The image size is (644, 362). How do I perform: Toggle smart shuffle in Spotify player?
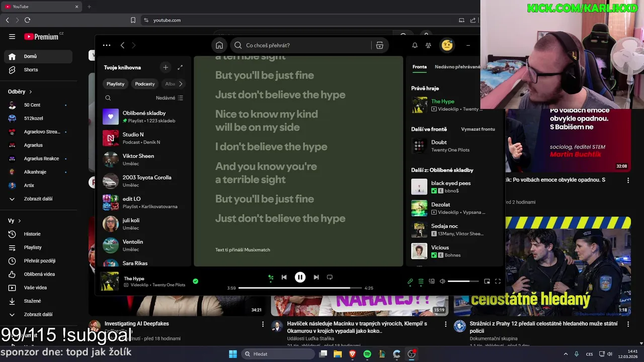point(271,277)
